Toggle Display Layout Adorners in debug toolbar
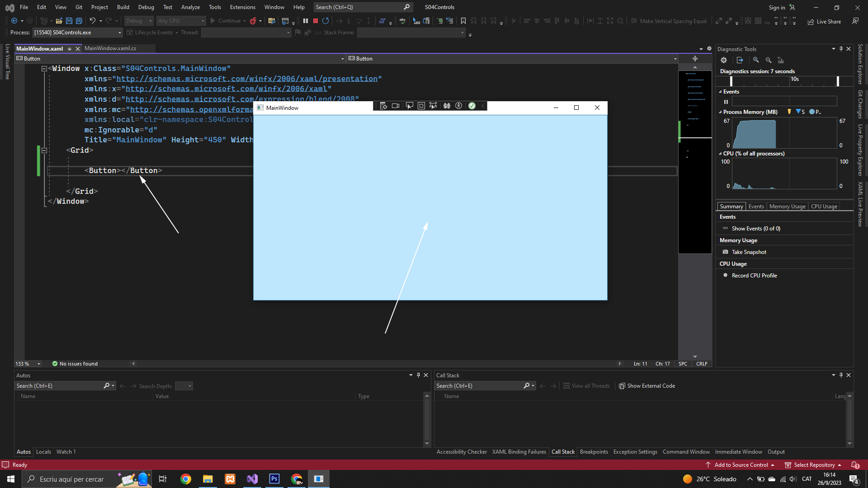 click(421, 106)
